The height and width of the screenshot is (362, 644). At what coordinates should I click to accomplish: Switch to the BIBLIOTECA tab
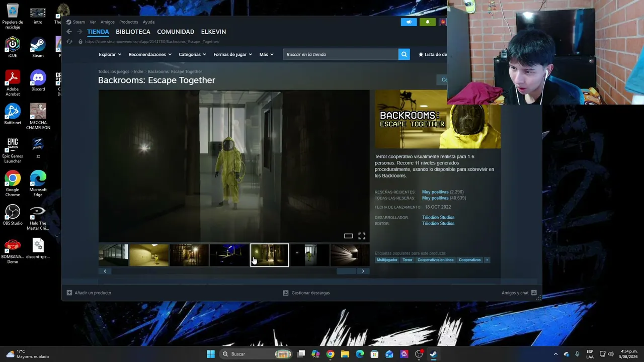pos(133,32)
